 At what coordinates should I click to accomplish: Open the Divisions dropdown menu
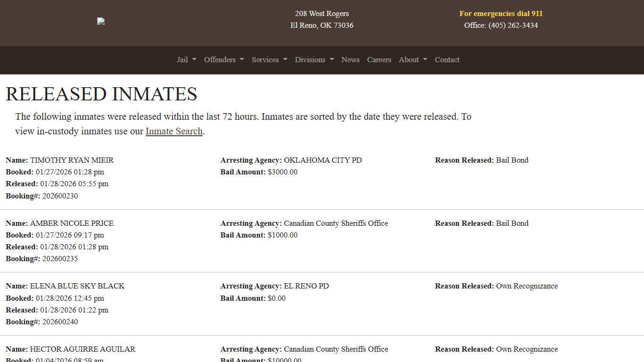pos(314,60)
